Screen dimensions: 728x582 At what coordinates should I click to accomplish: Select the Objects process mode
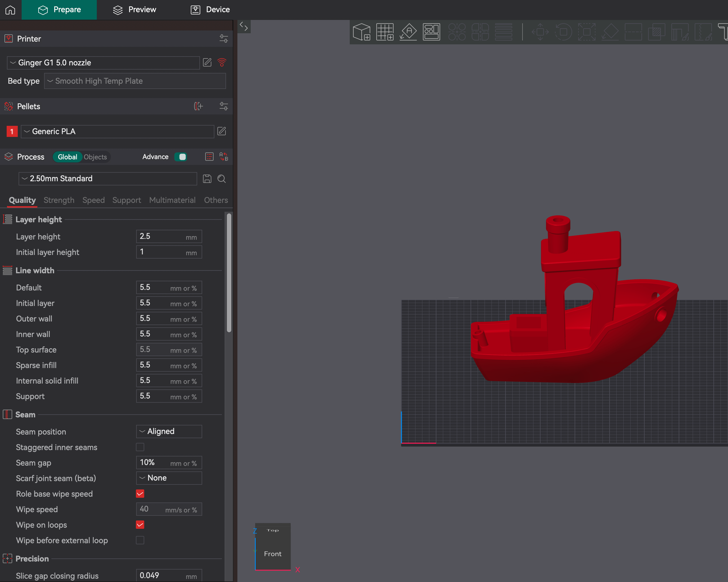click(95, 157)
